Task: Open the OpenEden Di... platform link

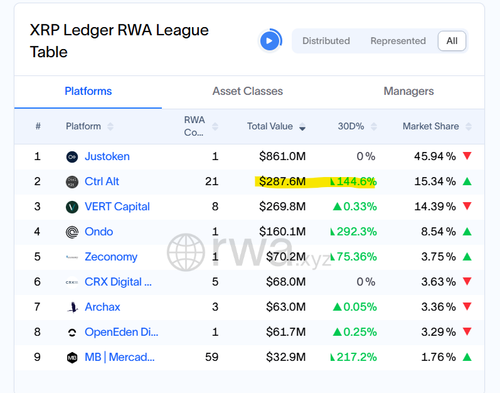Action: click(121, 332)
